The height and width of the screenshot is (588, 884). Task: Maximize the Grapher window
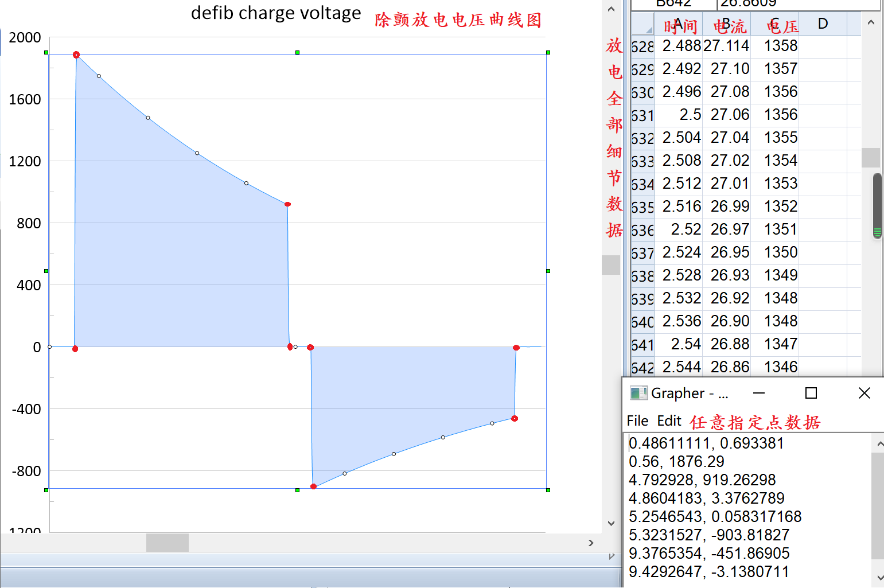[811, 393]
